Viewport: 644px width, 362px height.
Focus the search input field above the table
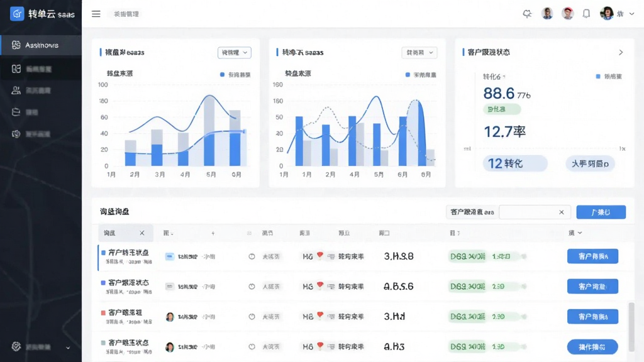pyautogui.click(x=535, y=212)
